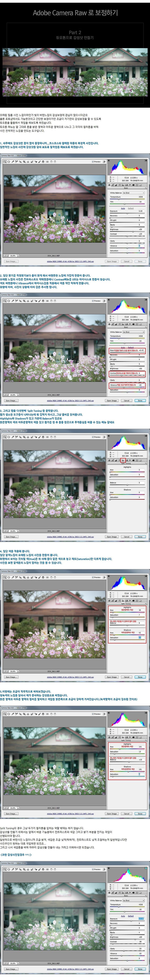The width and height of the screenshot is (150, 980).
Task: Click Cancel button in step 3 window
Action: pyautogui.click(x=126, y=536)
